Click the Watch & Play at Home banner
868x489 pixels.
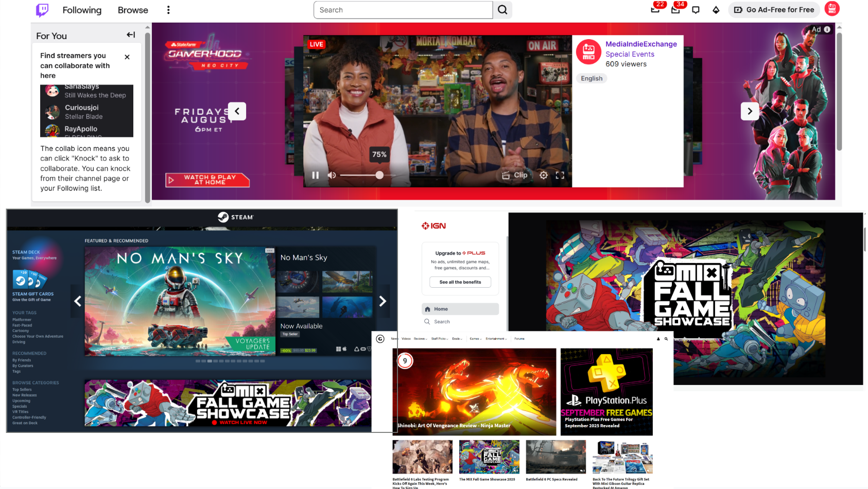(207, 180)
